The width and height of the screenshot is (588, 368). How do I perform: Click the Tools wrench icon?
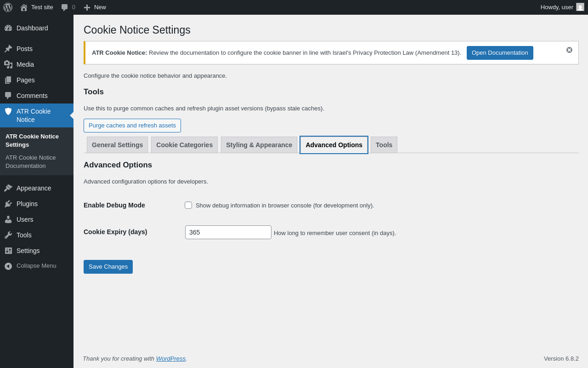[8, 235]
